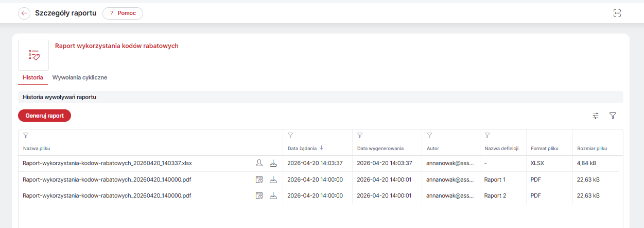The width and height of the screenshot is (644, 228).
Task: Click the Szczegóły raportu page title
Action: point(66,13)
